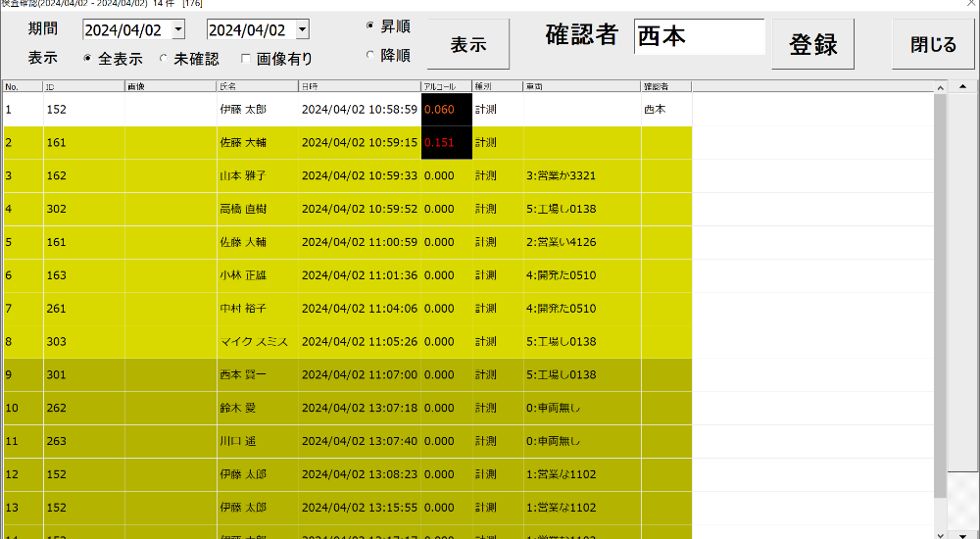Sort by the No. column header
This screenshot has height=539, width=980.
[x=24, y=87]
